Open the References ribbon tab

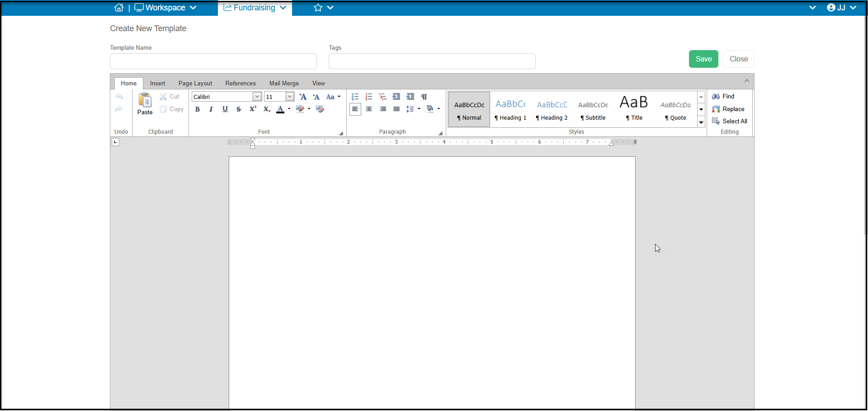click(x=241, y=83)
